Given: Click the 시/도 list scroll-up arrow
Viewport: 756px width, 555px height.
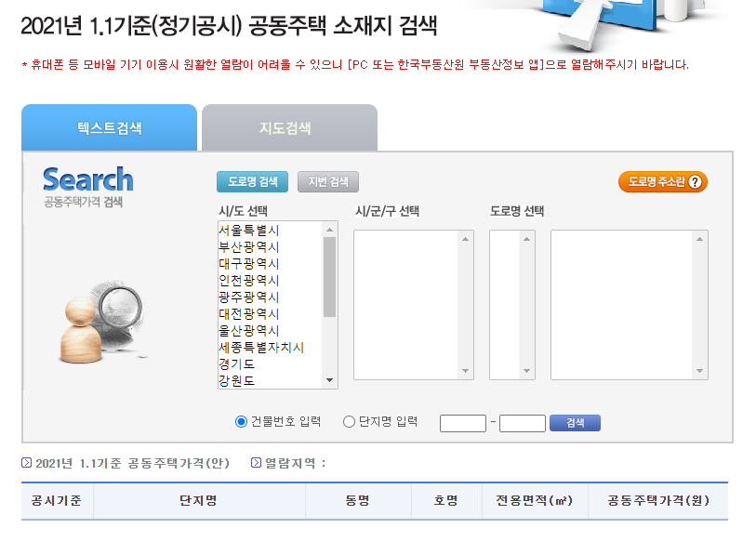Looking at the screenshot, I should (330, 230).
